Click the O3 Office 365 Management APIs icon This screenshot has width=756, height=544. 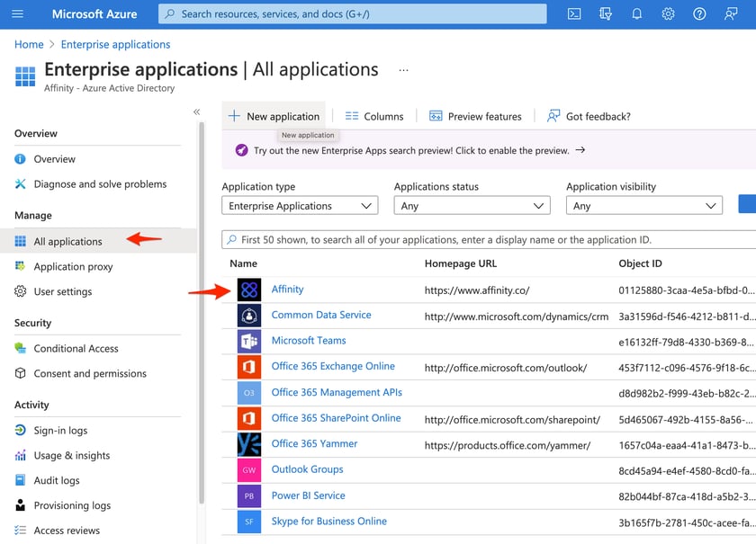coord(249,393)
